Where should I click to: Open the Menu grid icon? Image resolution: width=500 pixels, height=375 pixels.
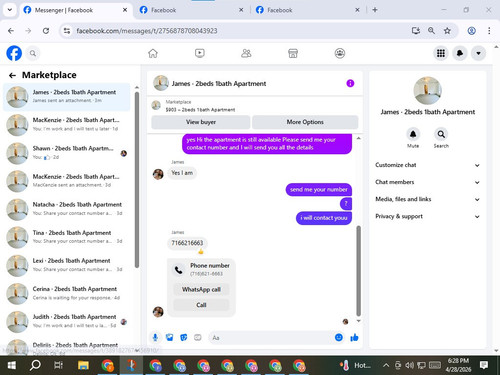pyautogui.click(x=441, y=53)
